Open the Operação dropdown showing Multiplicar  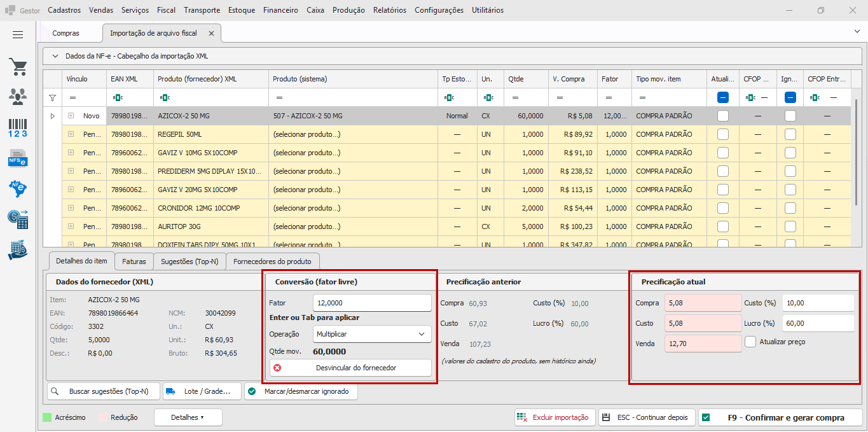(373, 334)
